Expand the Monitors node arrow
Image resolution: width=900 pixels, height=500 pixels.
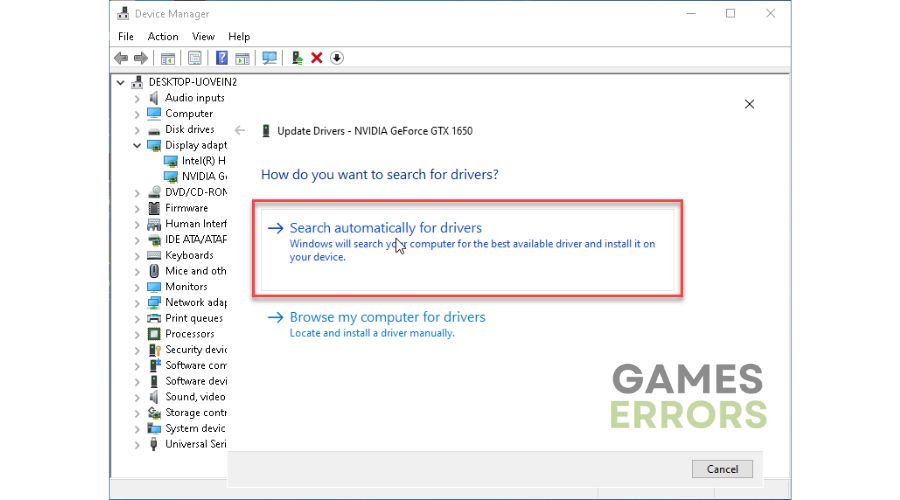tap(137, 288)
